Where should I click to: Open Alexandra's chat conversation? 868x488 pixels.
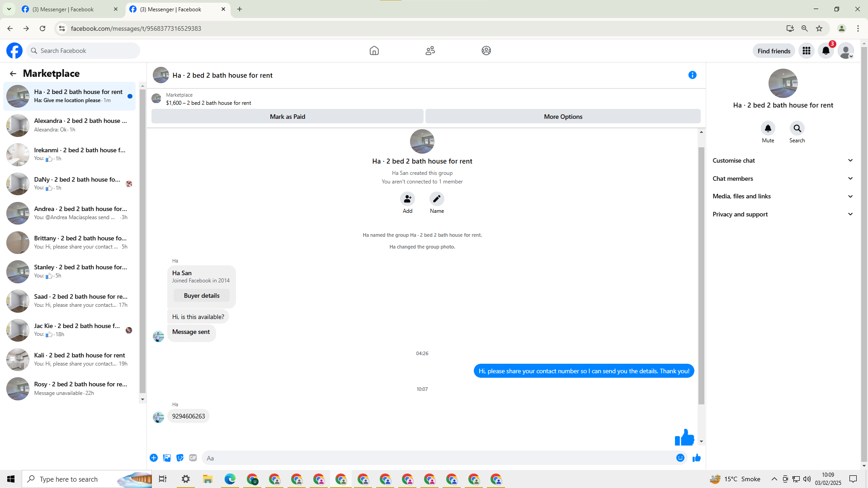pyautogui.click(x=70, y=125)
